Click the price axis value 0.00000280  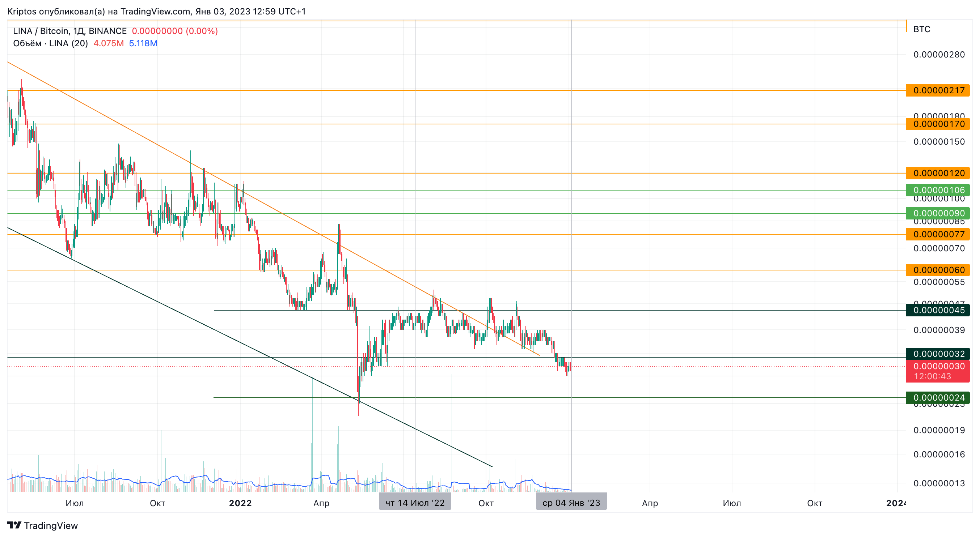click(939, 55)
